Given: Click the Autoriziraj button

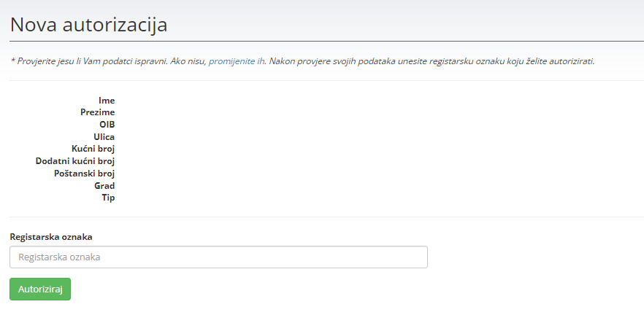Looking at the screenshot, I should point(40,289).
